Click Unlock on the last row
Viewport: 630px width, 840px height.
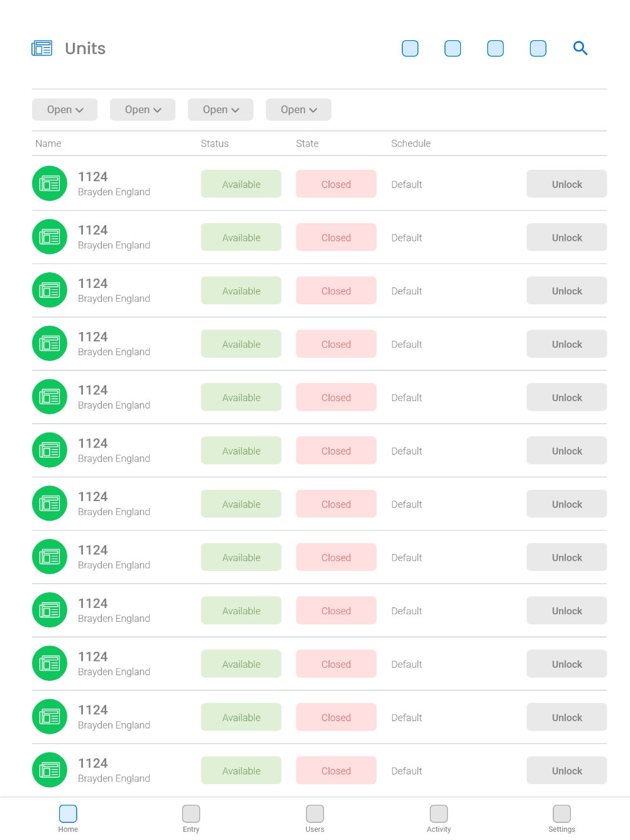pyautogui.click(x=566, y=771)
